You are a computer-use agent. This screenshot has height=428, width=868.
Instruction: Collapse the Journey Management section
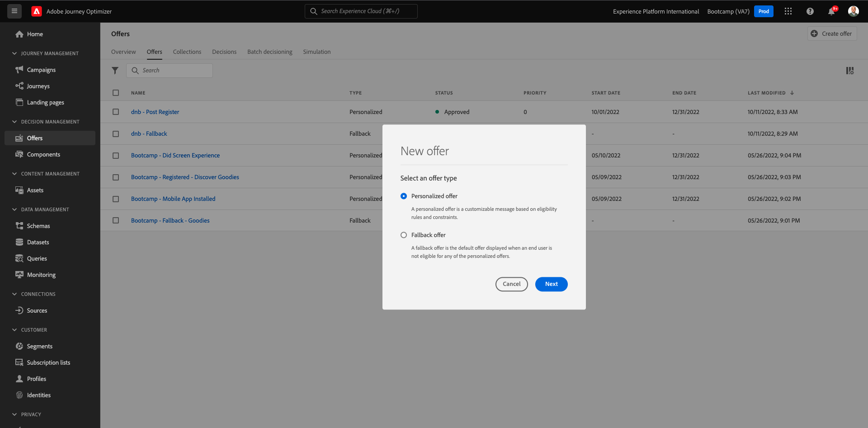coord(14,53)
